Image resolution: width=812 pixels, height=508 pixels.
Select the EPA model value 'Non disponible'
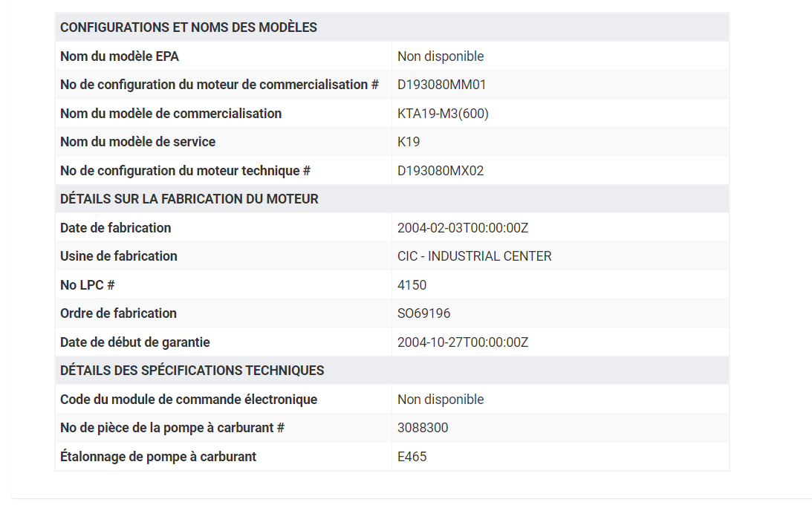[441, 56]
